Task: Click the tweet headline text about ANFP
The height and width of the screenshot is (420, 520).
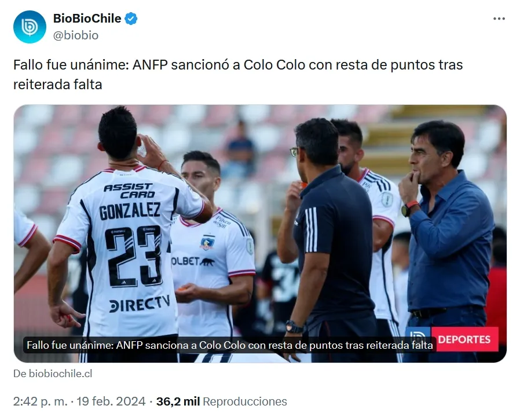Action: tap(238, 75)
